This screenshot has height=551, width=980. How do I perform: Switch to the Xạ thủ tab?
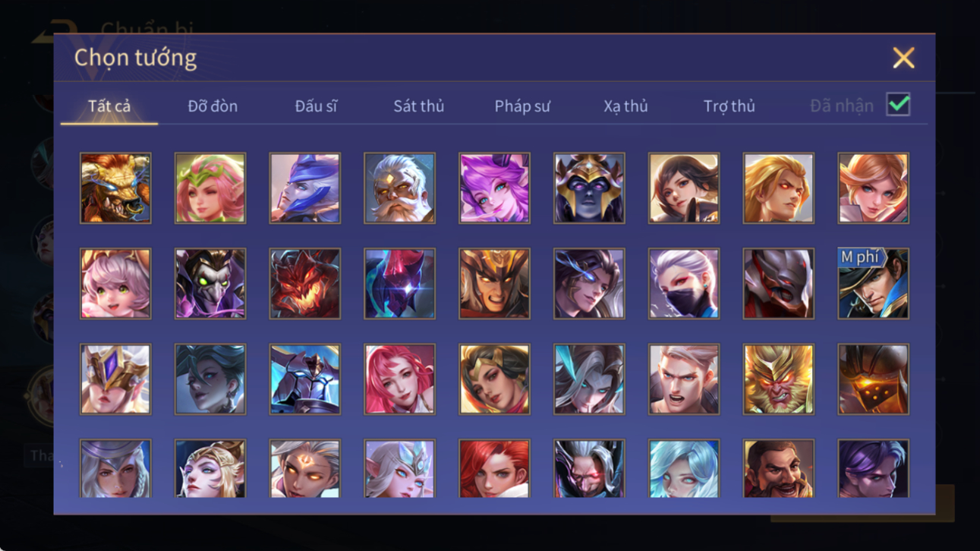625,106
